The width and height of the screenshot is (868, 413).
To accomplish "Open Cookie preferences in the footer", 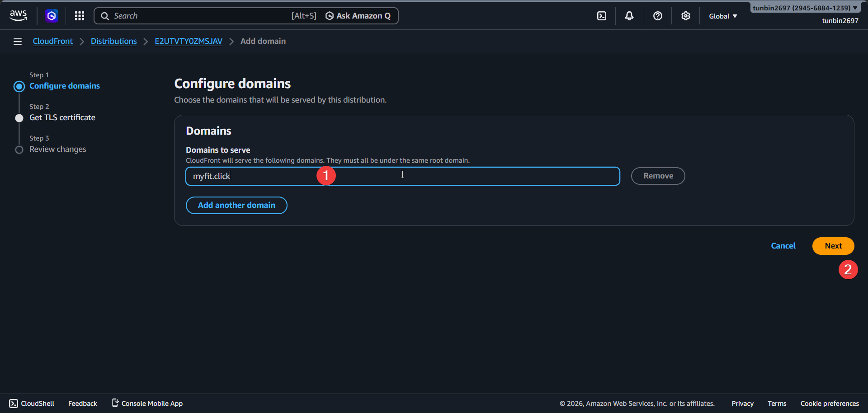I will coord(830,403).
